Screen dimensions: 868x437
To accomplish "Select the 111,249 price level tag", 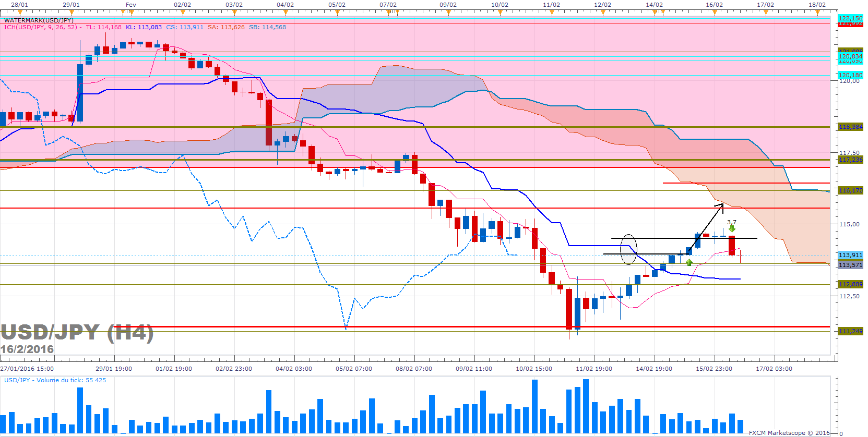I will click(x=850, y=331).
